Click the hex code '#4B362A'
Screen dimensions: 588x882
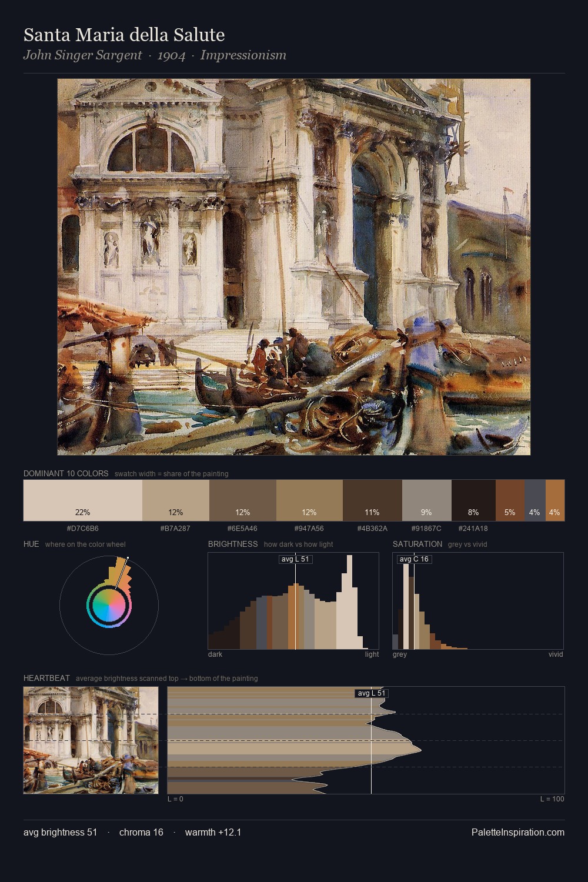click(x=372, y=528)
